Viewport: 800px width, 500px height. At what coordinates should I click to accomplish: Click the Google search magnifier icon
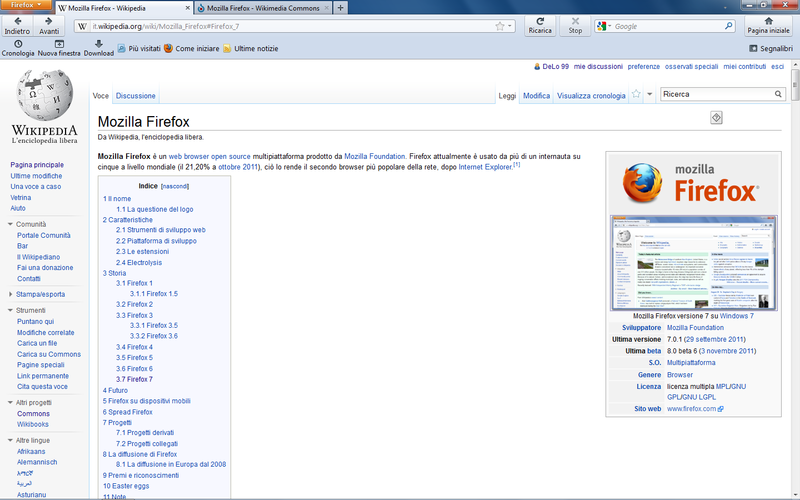[x=729, y=26]
